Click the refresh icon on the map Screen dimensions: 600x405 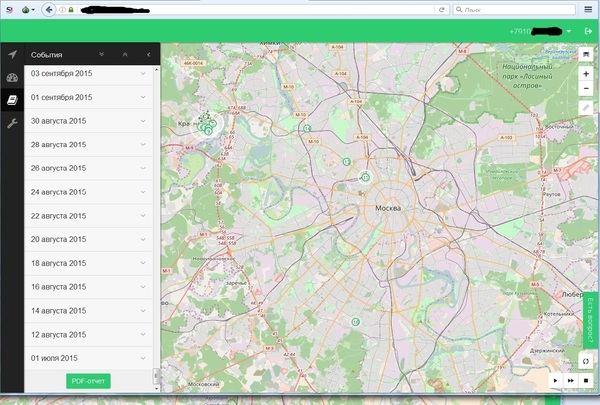[585, 361]
